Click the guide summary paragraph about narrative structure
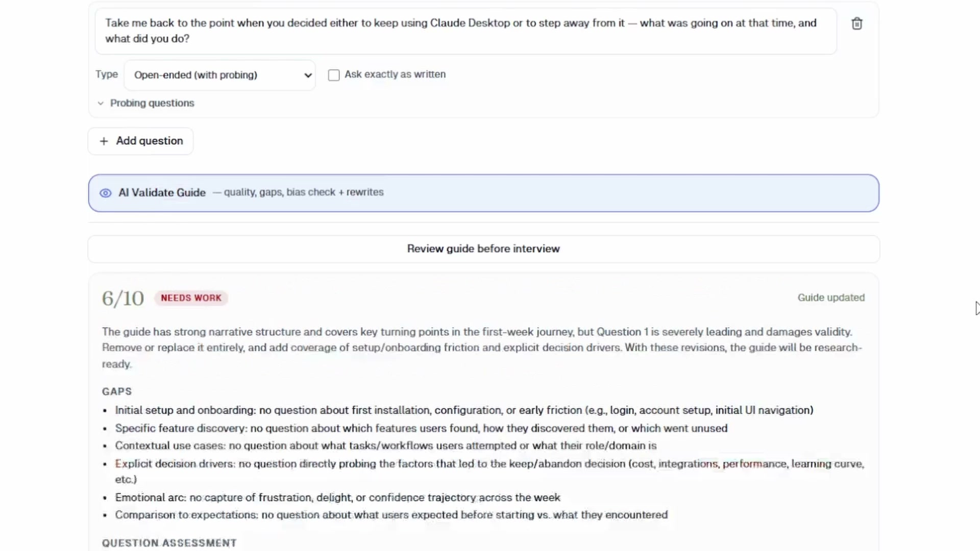980x551 pixels. coord(482,348)
